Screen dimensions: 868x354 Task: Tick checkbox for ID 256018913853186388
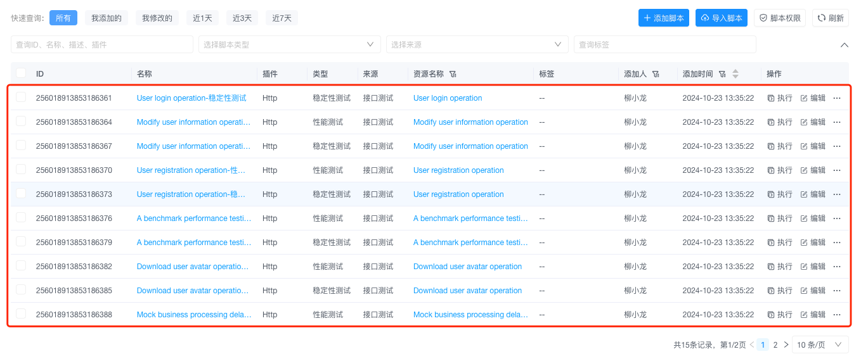click(21, 313)
